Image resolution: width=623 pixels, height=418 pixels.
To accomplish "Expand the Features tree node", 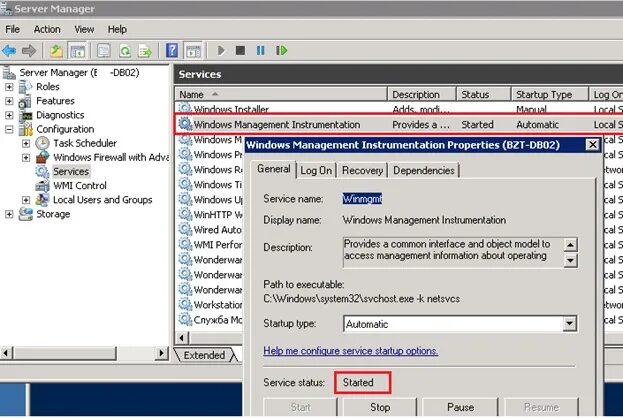I will [x=9, y=101].
